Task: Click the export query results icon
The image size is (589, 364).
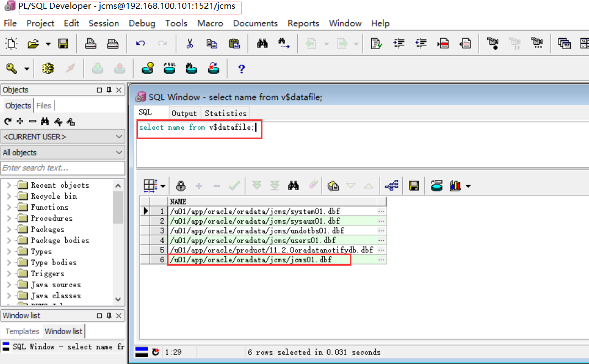Action: pos(333,186)
